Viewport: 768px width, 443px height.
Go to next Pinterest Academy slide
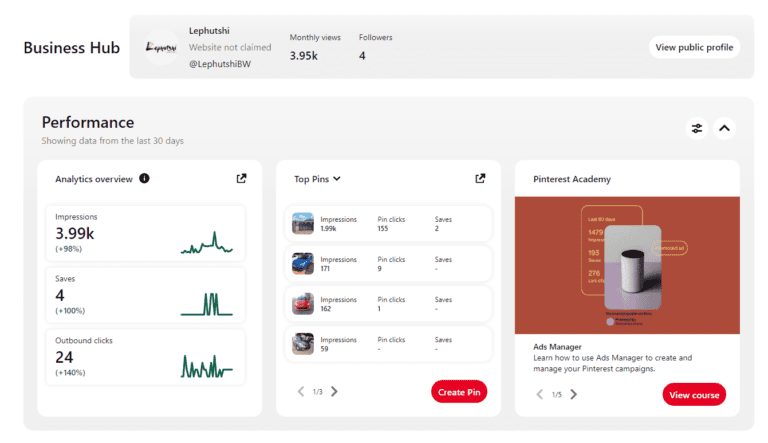pyautogui.click(x=574, y=394)
